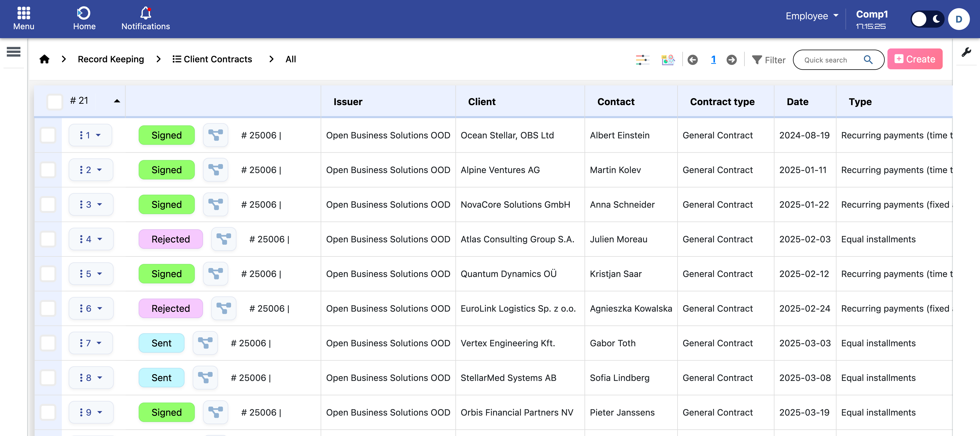Sort by Issuer column header

coord(348,102)
